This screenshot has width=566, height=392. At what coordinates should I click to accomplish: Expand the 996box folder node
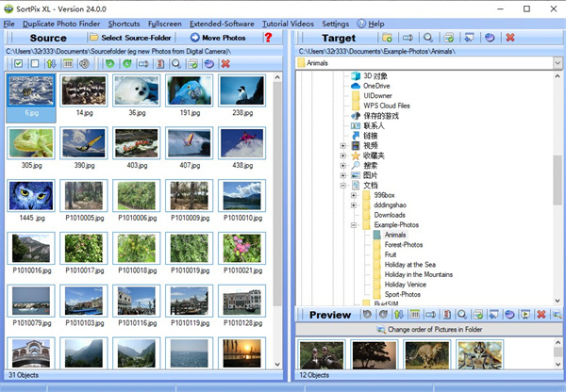point(354,194)
